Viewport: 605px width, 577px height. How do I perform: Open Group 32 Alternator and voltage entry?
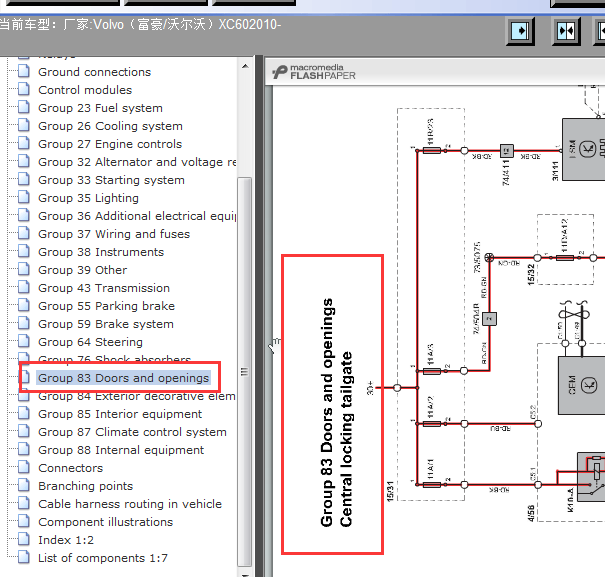[137, 162]
